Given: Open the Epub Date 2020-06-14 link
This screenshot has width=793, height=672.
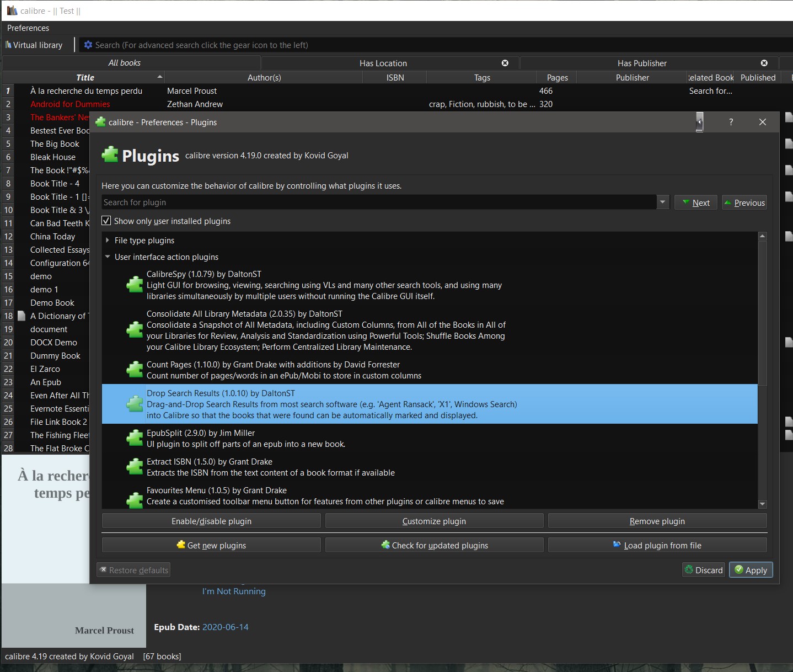Looking at the screenshot, I should 225,627.
